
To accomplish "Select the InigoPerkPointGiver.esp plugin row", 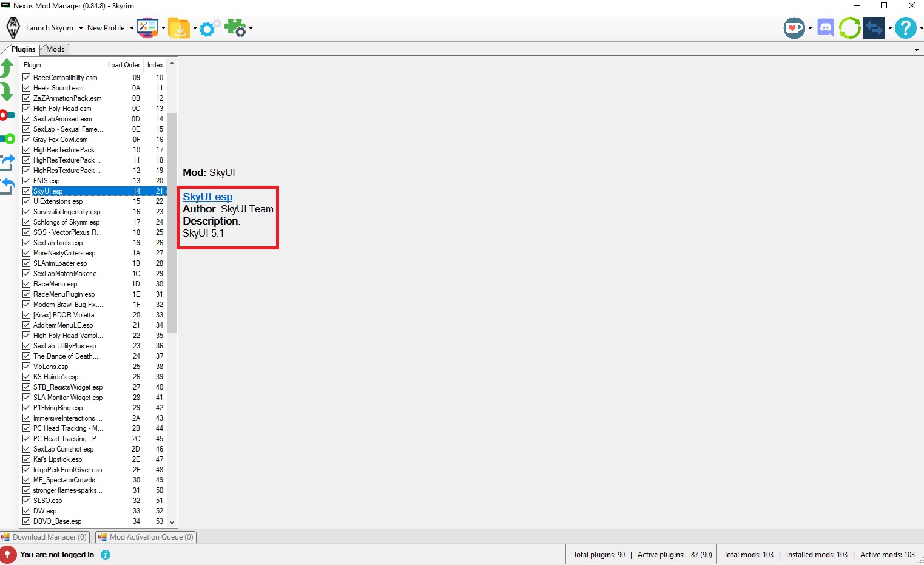I will pyautogui.click(x=93, y=470).
